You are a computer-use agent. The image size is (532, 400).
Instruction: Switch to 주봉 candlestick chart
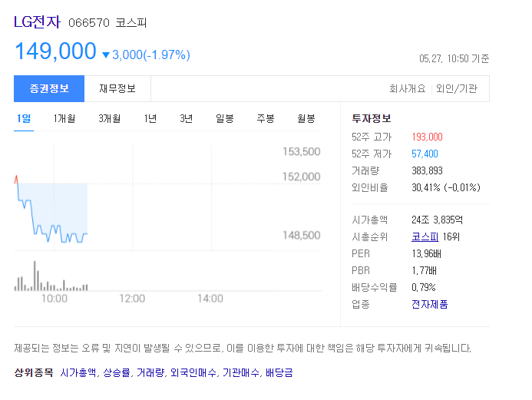(x=266, y=118)
